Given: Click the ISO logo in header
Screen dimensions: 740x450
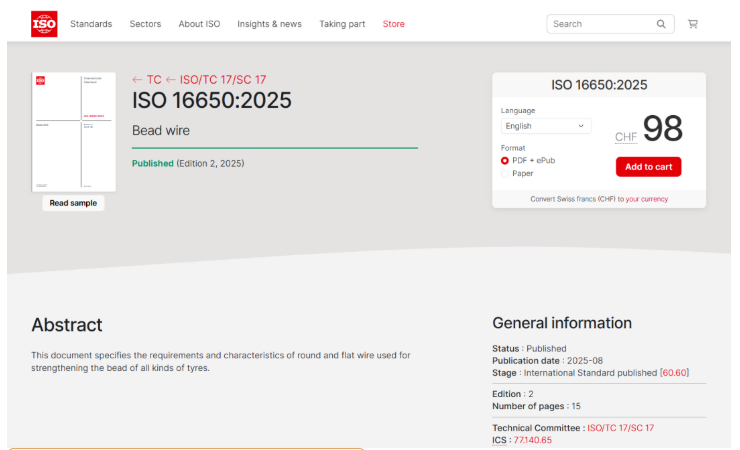Looking at the screenshot, I should click(44, 24).
